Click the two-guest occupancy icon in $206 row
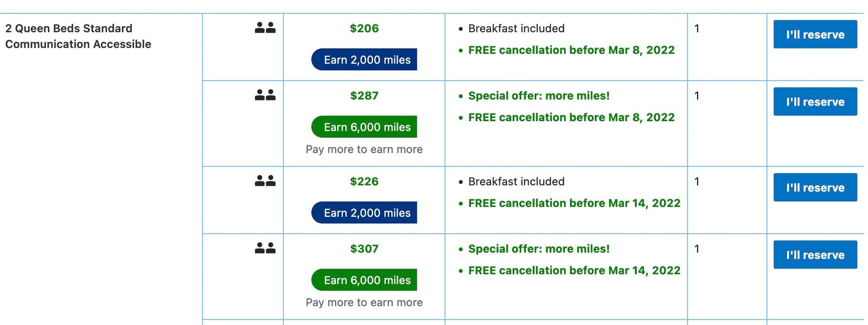The height and width of the screenshot is (325, 868). 265,28
